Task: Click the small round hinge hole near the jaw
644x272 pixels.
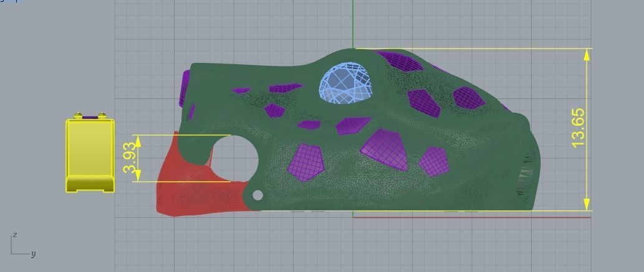Action: tap(257, 195)
